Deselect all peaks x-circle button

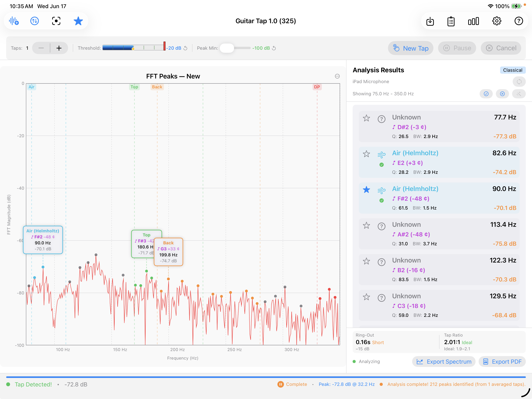point(502,94)
